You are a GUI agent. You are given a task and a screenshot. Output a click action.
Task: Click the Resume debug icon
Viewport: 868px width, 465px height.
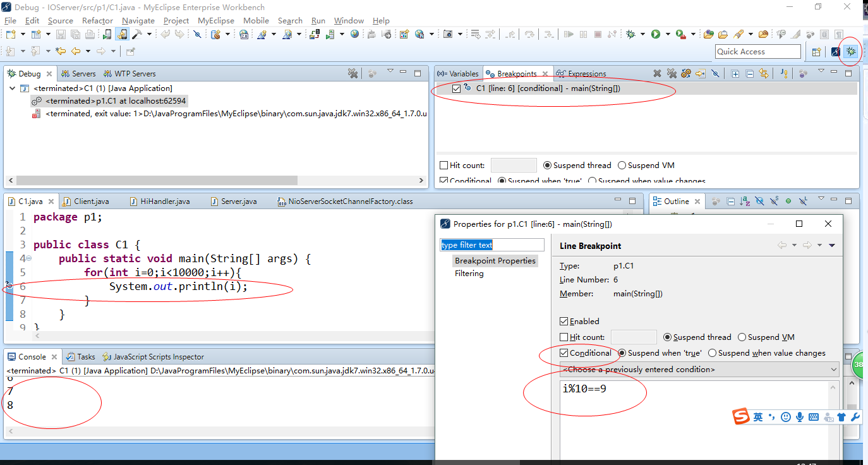click(x=569, y=34)
